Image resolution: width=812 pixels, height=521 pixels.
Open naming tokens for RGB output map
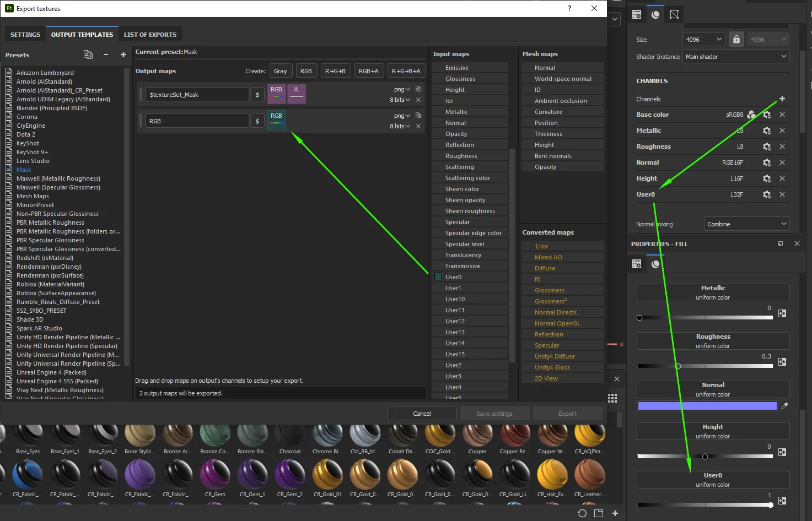[257, 121]
